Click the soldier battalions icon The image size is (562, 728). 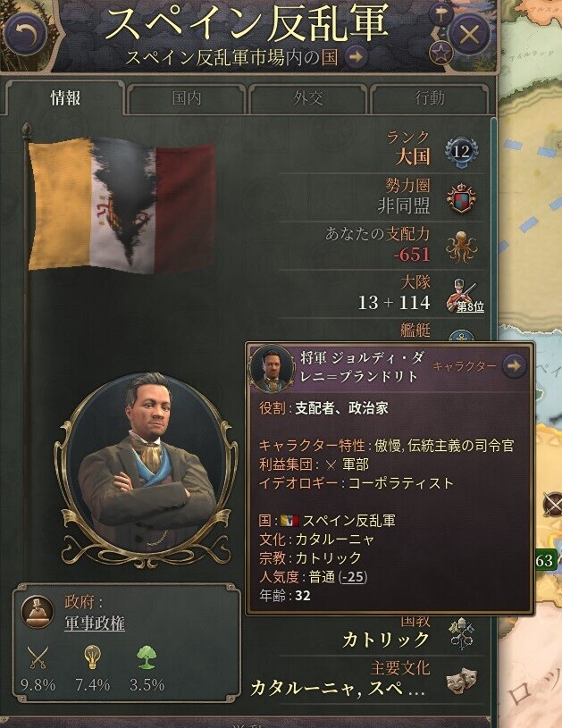point(461,295)
